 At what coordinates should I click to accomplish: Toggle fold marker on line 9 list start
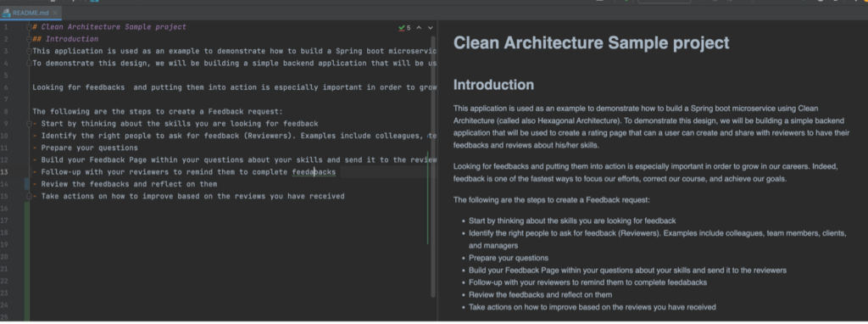point(29,124)
